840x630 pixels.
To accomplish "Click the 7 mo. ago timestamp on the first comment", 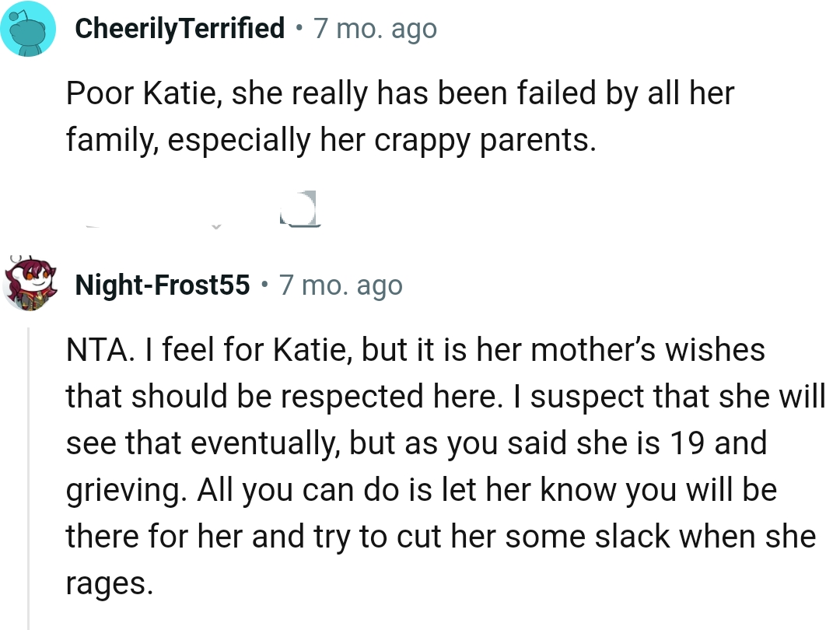I will click(376, 28).
